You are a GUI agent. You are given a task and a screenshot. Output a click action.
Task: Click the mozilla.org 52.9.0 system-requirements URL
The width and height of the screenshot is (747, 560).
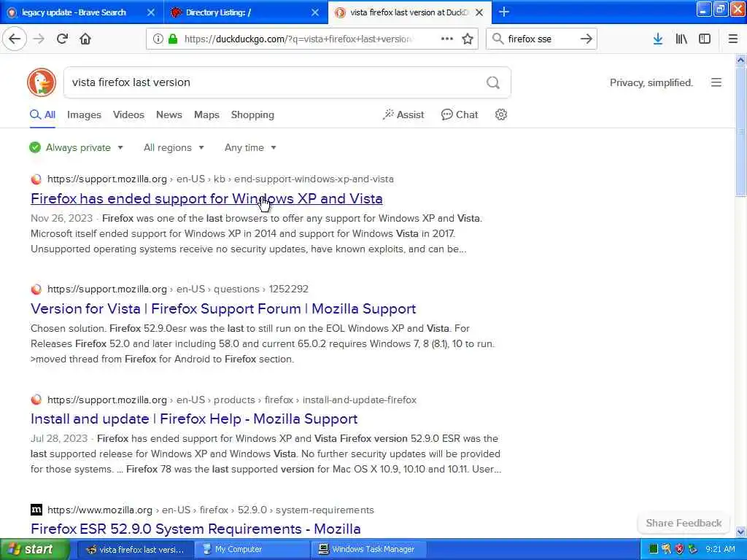tap(211, 510)
